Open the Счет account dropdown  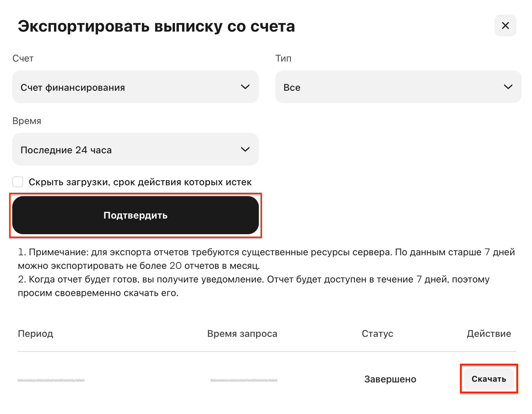(x=136, y=87)
